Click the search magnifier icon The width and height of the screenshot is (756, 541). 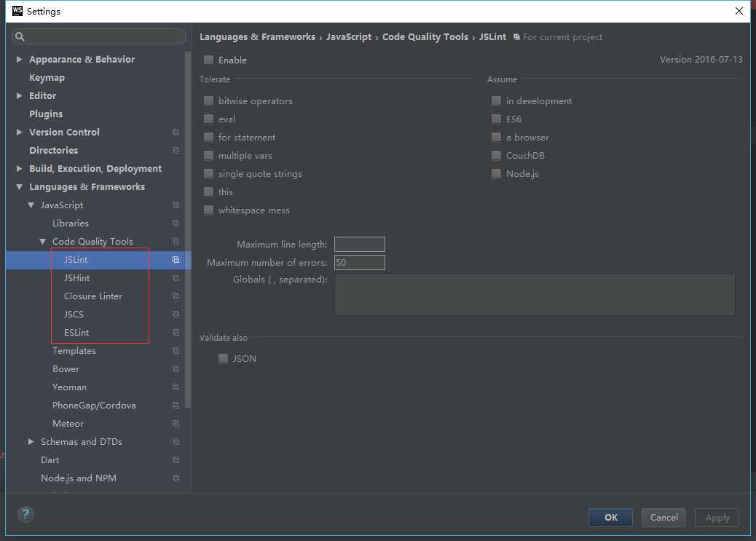click(x=20, y=36)
